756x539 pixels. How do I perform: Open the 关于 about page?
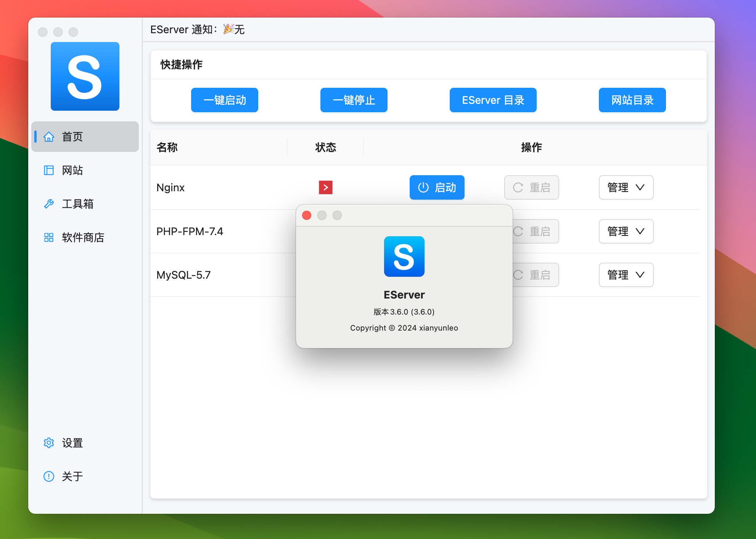tap(85, 476)
